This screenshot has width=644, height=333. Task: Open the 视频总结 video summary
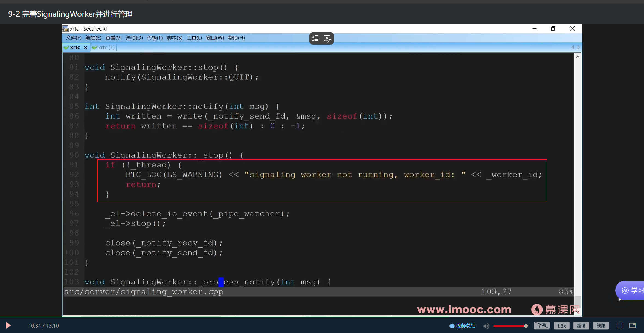(463, 326)
